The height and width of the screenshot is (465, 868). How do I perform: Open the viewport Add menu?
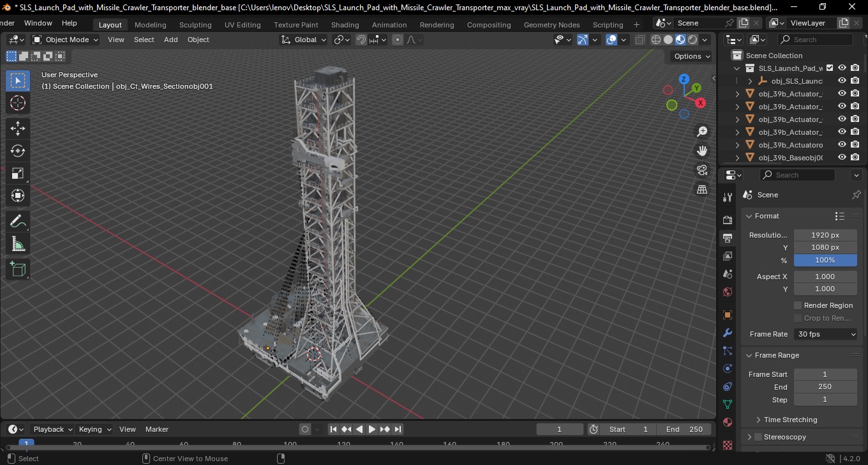click(x=171, y=40)
